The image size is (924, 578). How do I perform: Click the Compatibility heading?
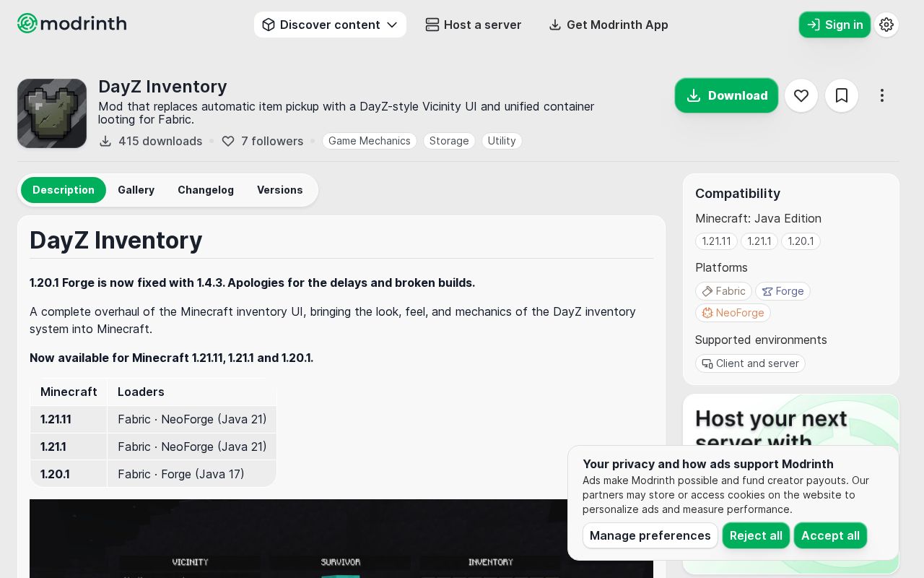[738, 194]
